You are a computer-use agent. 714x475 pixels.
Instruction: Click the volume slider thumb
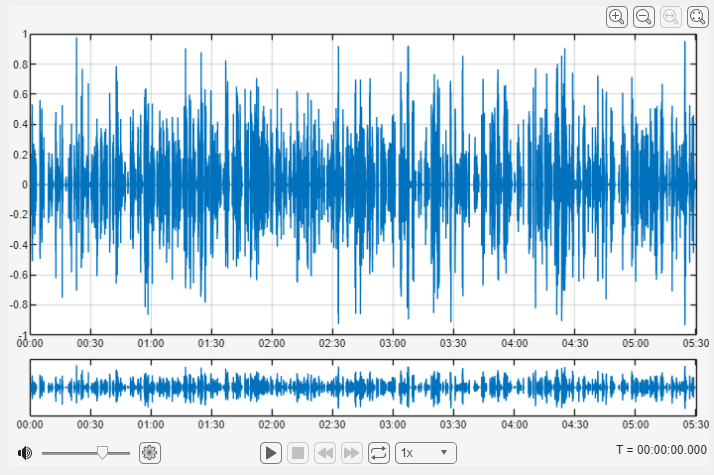[x=102, y=452]
